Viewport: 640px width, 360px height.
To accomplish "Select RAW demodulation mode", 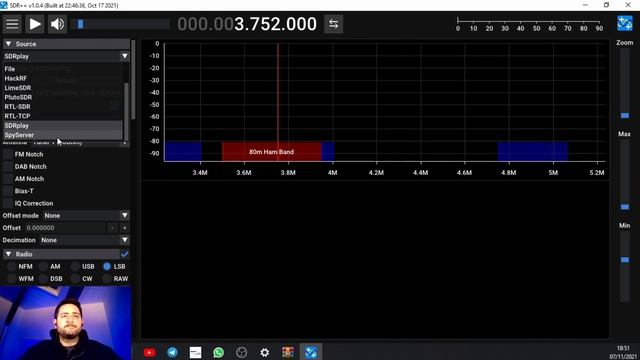I will (107, 279).
